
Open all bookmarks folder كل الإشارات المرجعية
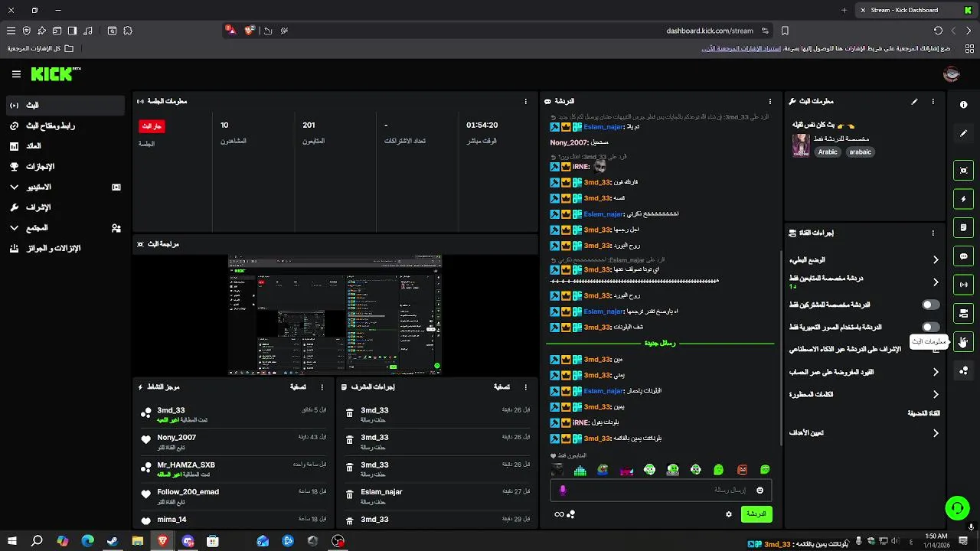point(41,48)
